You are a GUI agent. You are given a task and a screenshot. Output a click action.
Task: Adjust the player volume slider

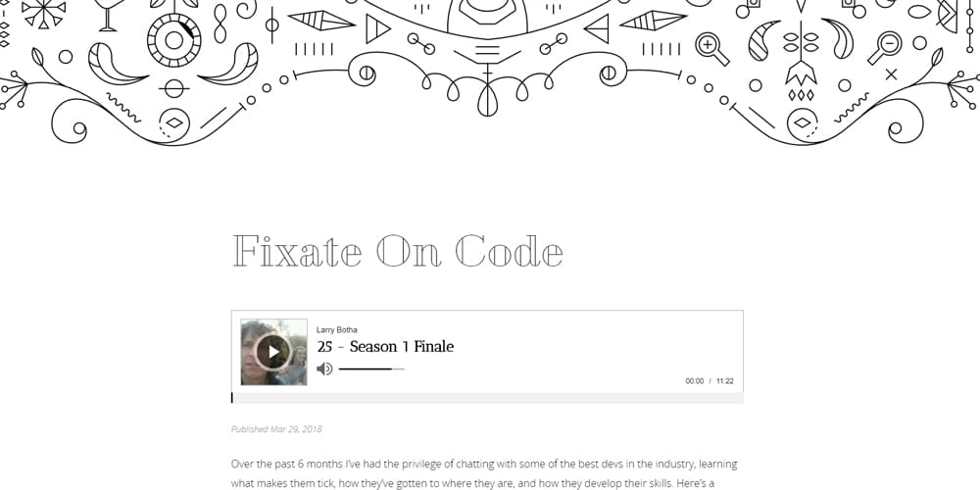pyautogui.click(x=371, y=368)
